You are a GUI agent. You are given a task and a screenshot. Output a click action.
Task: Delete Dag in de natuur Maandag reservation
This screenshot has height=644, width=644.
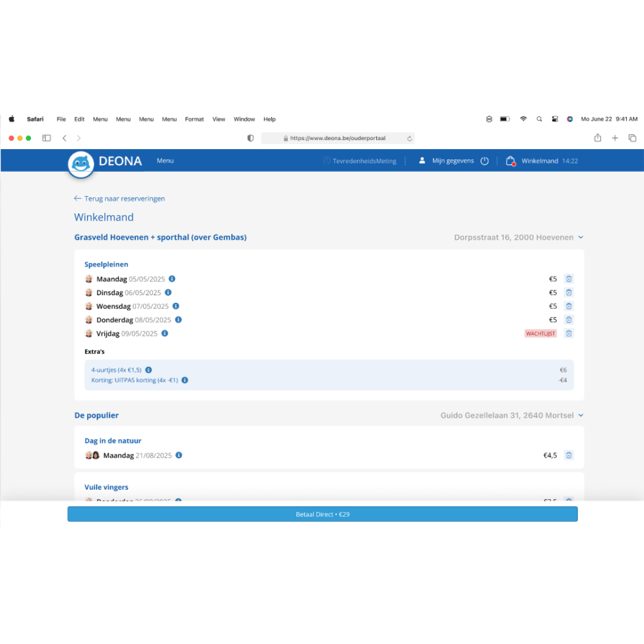(x=569, y=455)
